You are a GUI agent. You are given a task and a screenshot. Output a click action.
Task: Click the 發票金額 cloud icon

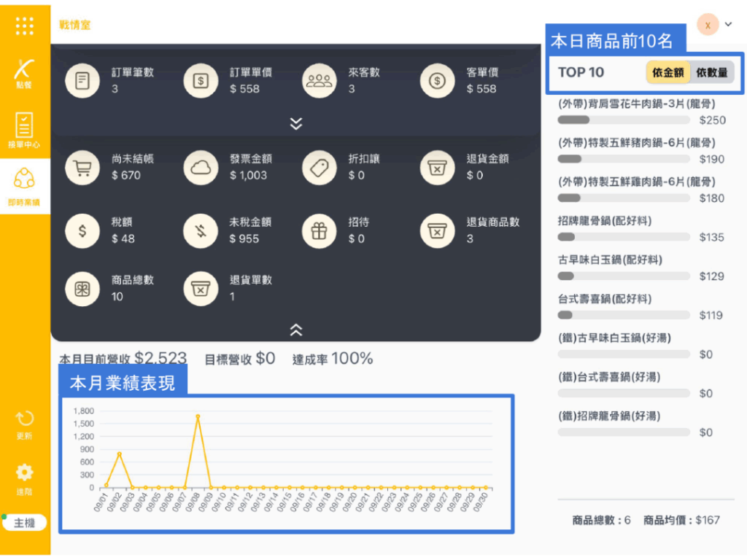tap(201, 168)
